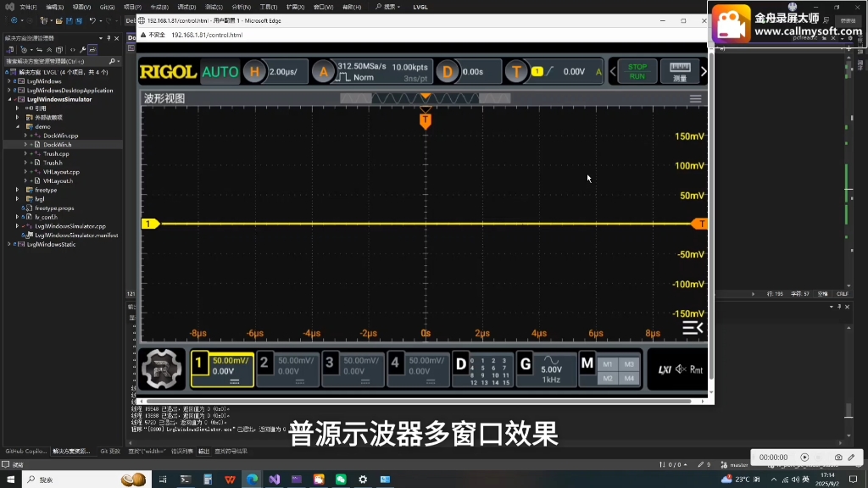Screen dimensions: 868x488
Task: Click the LXI status icon
Action: click(x=665, y=369)
